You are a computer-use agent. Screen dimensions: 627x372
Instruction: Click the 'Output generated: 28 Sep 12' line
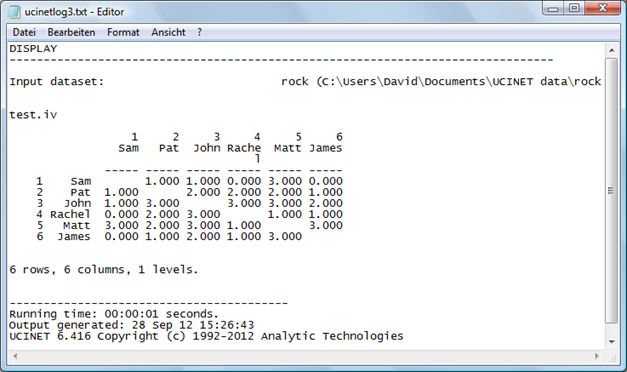point(132,325)
